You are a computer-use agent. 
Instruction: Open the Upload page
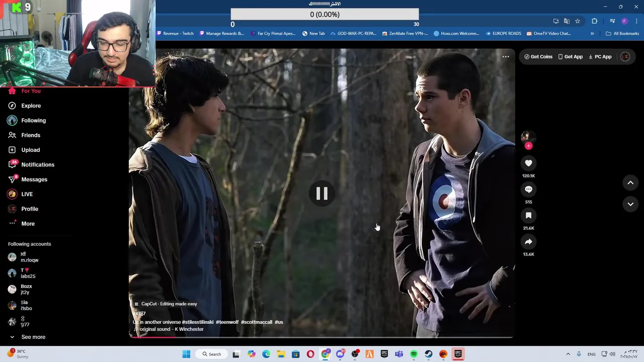(24, 150)
